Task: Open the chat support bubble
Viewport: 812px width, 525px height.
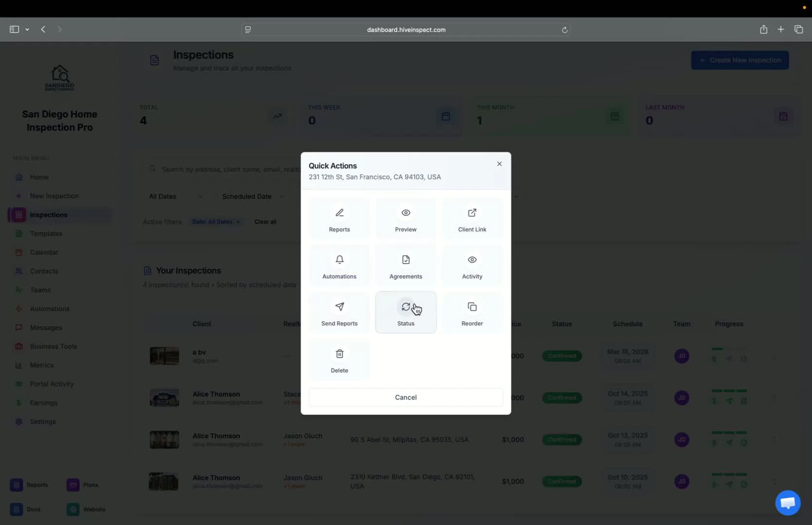Action: coord(788,503)
